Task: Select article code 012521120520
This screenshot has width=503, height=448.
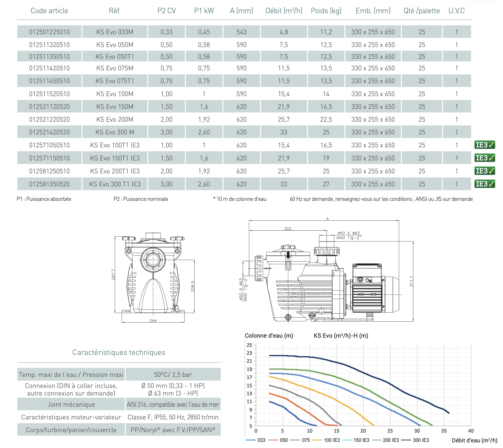Action: [49, 107]
